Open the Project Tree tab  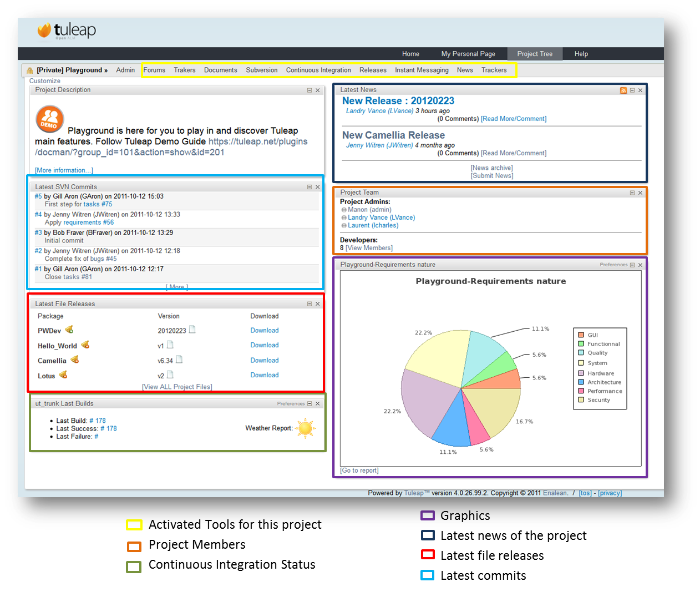click(535, 54)
